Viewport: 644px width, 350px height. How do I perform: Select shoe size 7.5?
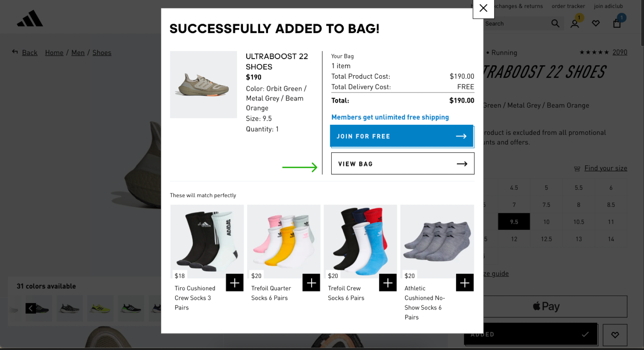546,205
